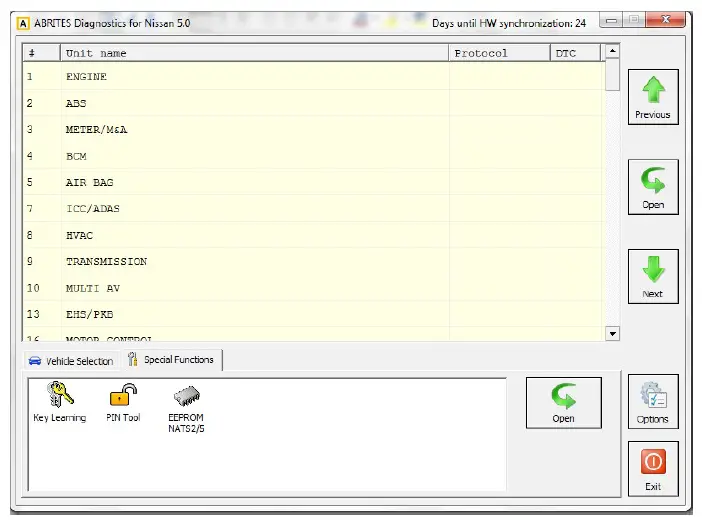Select the HVAC unit row
702x525 pixels.
point(313,235)
